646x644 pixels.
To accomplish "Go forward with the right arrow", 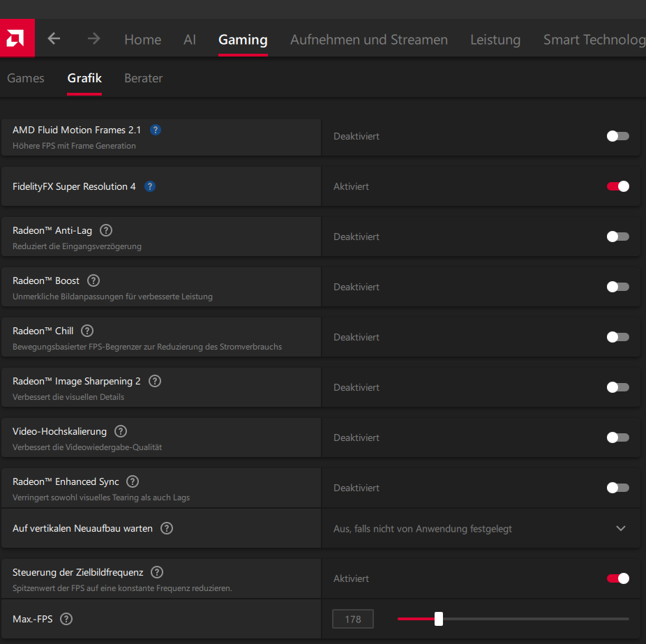I will click(x=94, y=39).
